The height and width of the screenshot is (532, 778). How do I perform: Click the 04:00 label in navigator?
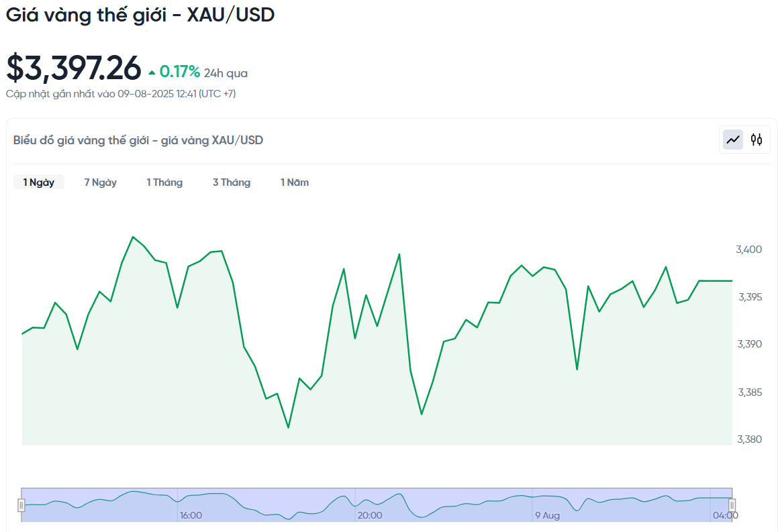click(x=726, y=516)
